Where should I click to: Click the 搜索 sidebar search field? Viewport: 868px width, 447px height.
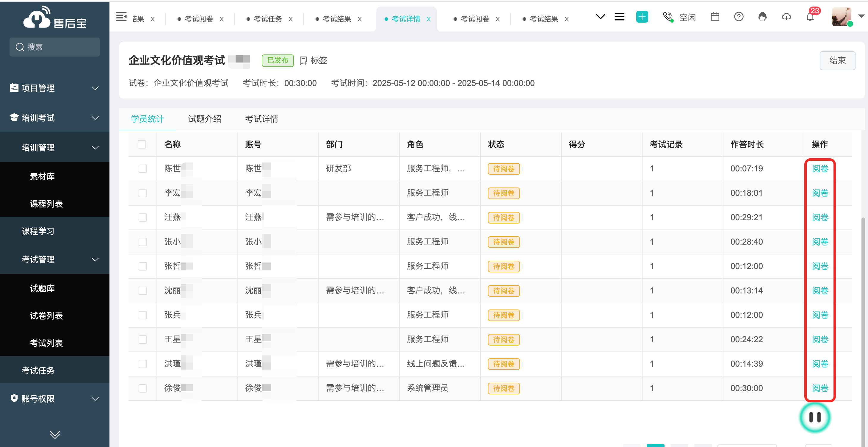point(55,47)
